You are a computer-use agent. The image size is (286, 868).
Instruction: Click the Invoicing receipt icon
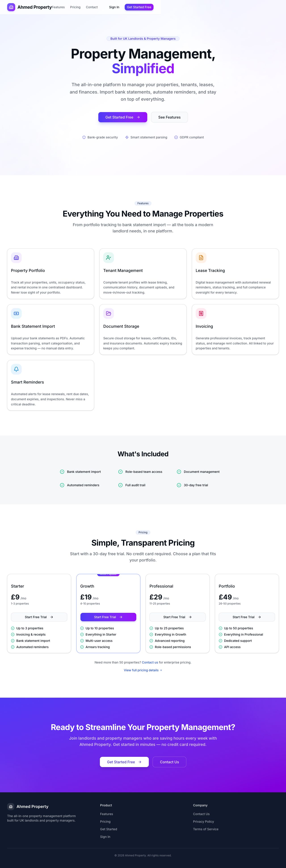click(x=201, y=313)
